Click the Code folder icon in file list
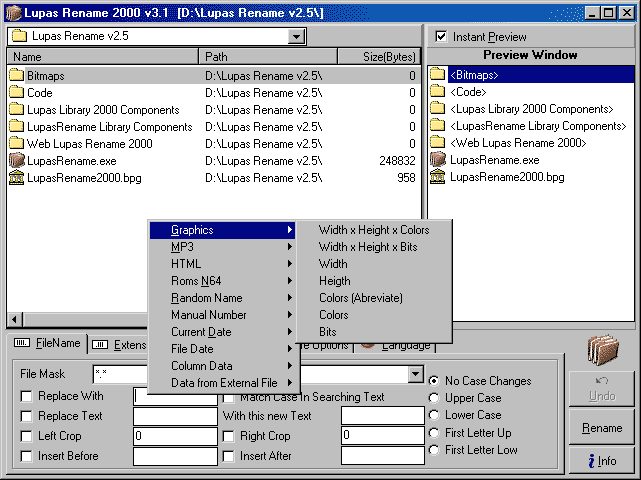The image size is (641, 480). point(17,92)
